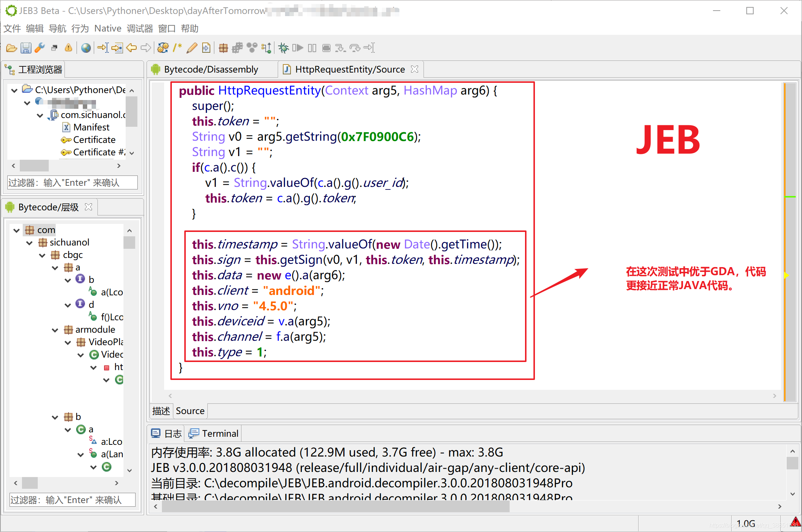The image size is (802, 532).
Task: Select Certificate #2 in the project tree
Action: click(94, 152)
